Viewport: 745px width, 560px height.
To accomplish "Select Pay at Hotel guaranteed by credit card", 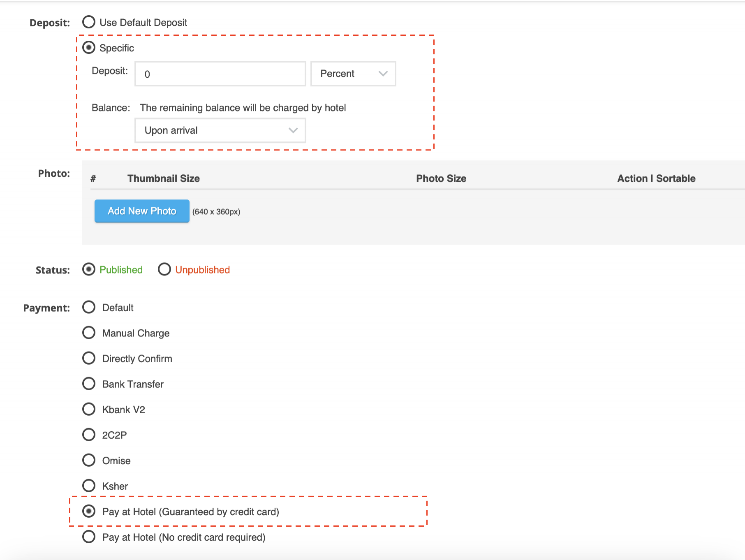I will click(89, 511).
